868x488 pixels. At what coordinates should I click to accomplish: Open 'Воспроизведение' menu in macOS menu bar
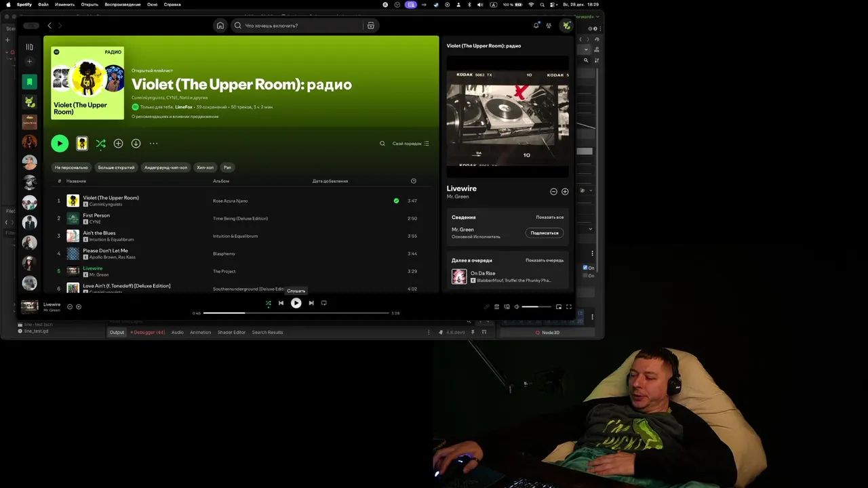point(123,4)
